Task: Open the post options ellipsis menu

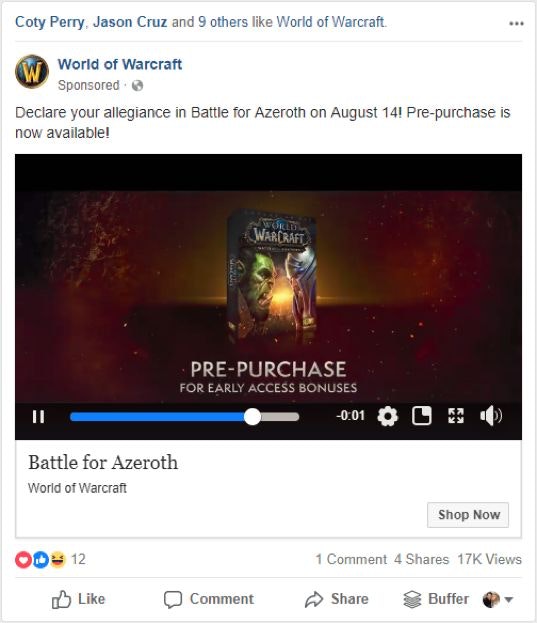Action: click(516, 23)
